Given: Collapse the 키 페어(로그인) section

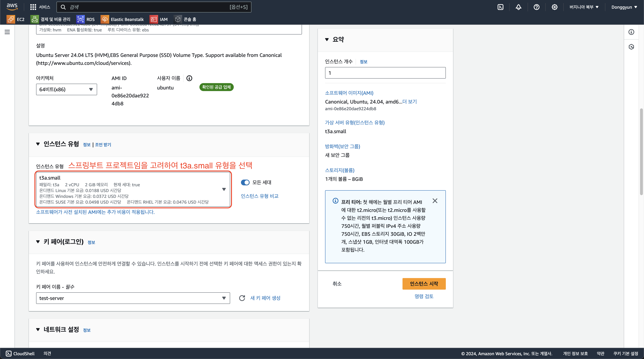Looking at the screenshot, I should tap(38, 242).
